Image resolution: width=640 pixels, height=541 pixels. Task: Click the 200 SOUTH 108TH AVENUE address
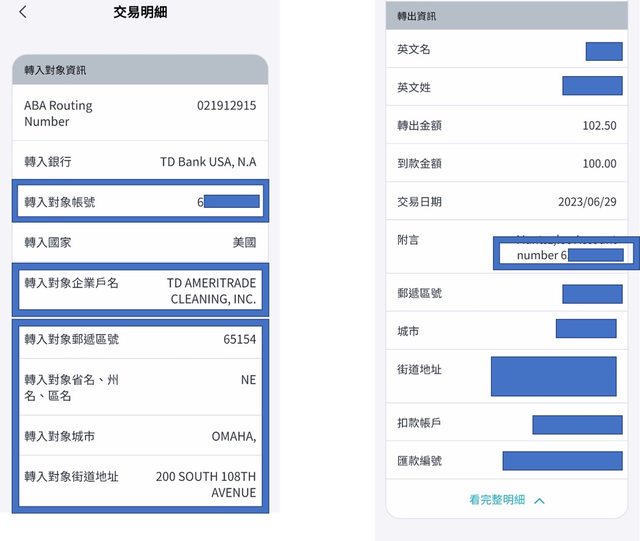click(x=205, y=484)
